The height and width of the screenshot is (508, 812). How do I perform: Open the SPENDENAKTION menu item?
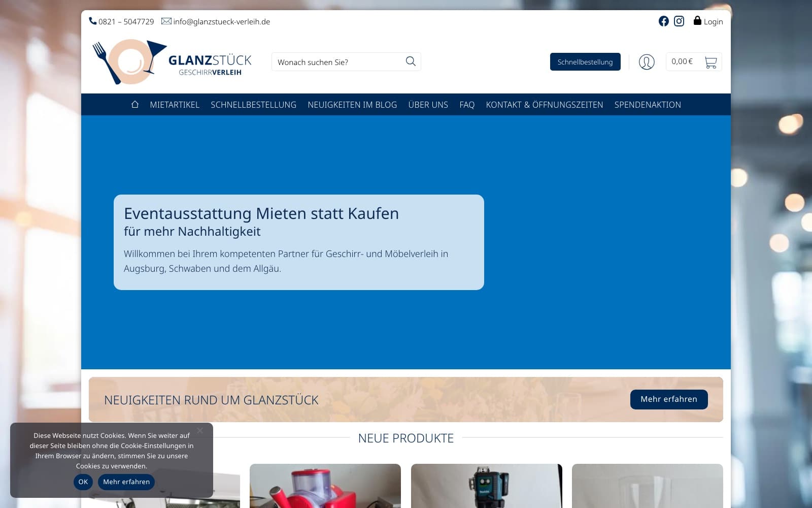coord(648,105)
